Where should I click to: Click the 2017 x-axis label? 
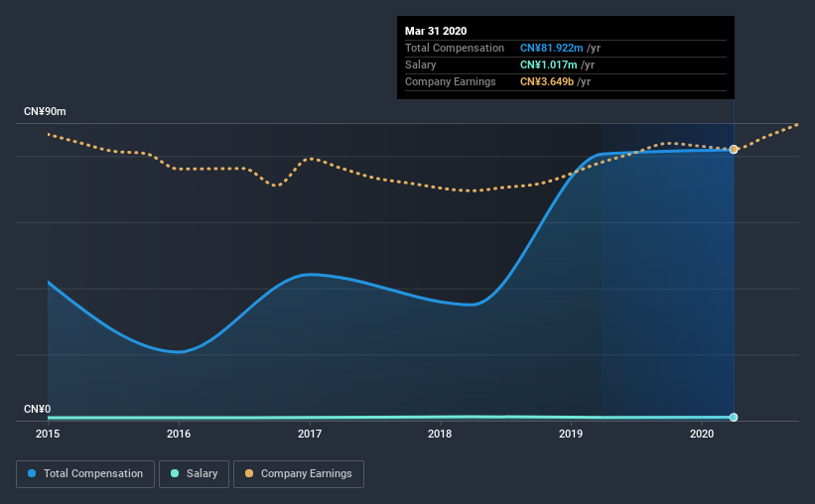point(310,434)
